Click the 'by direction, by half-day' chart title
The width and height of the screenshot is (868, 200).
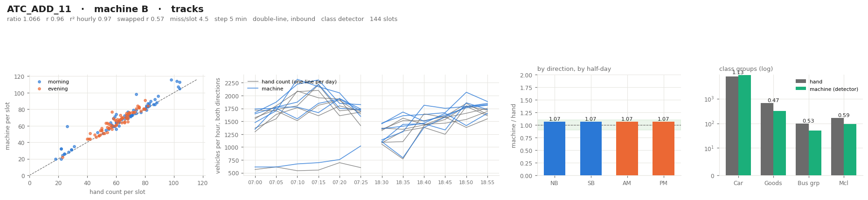coord(574,69)
